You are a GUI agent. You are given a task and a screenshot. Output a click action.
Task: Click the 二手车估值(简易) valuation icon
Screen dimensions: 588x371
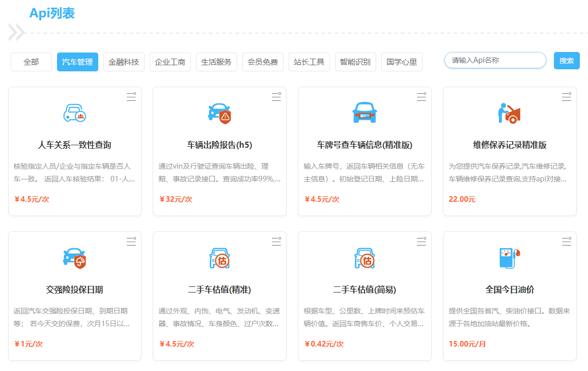[x=365, y=258]
